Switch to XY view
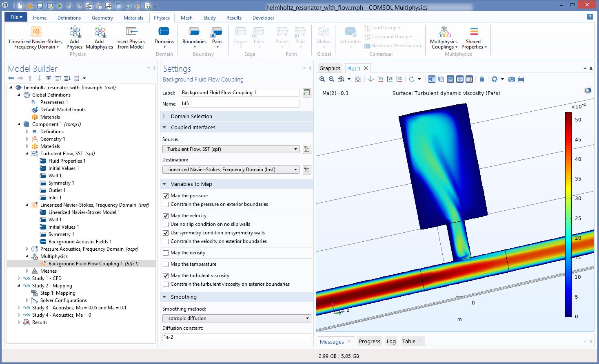 point(380,79)
